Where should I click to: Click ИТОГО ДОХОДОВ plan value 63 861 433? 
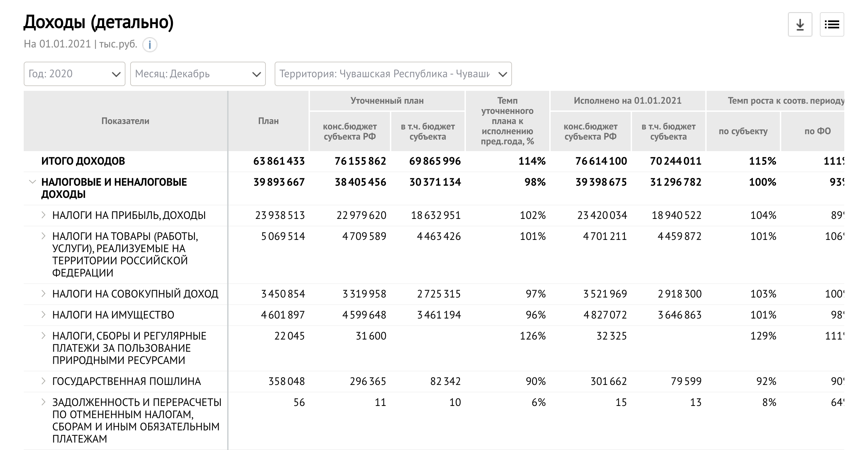(279, 161)
